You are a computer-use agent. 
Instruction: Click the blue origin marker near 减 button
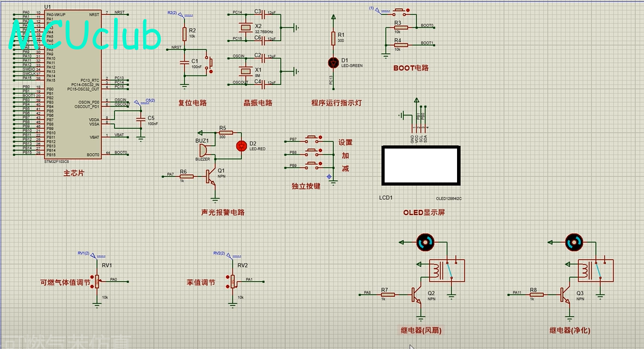pos(329,177)
